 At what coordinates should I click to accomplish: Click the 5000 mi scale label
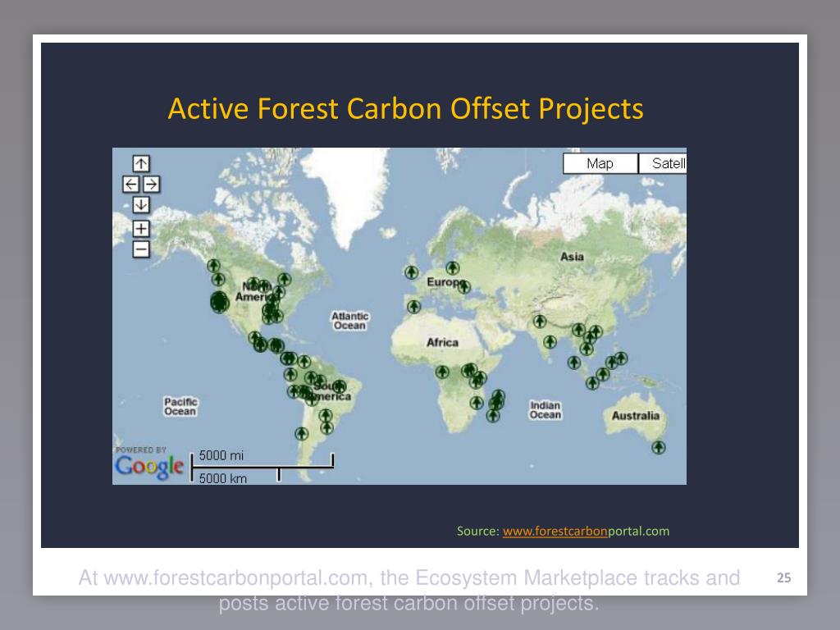(221, 455)
